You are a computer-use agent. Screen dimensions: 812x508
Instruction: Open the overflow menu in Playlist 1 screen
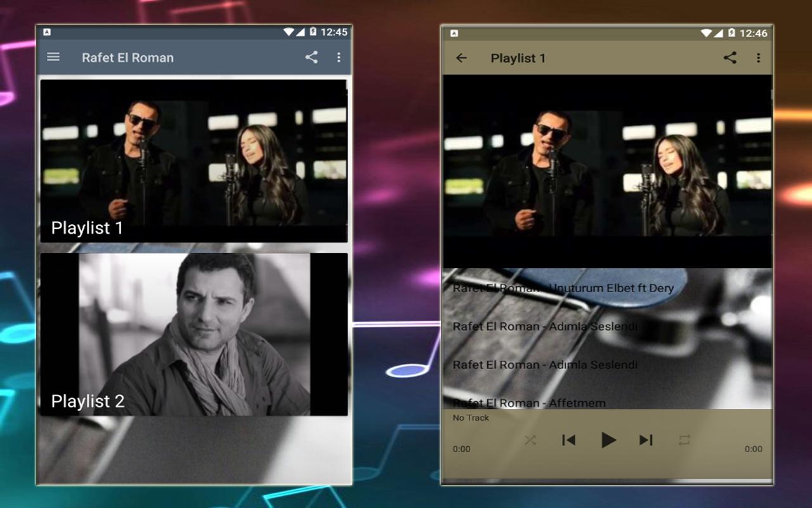(758, 58)
